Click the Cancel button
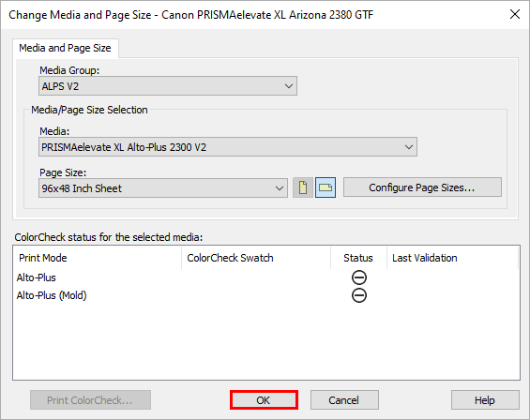Viewport: 530px width, 420px height. point(344,400)
